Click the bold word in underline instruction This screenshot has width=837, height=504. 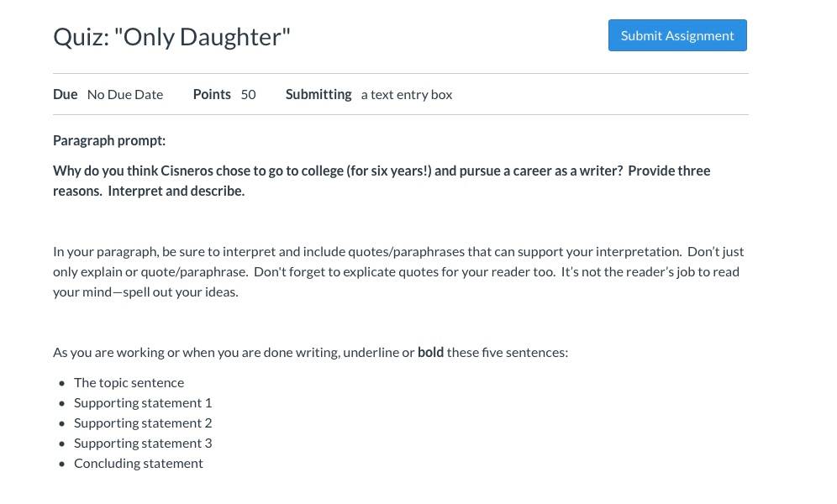click(x=430, y=352)
